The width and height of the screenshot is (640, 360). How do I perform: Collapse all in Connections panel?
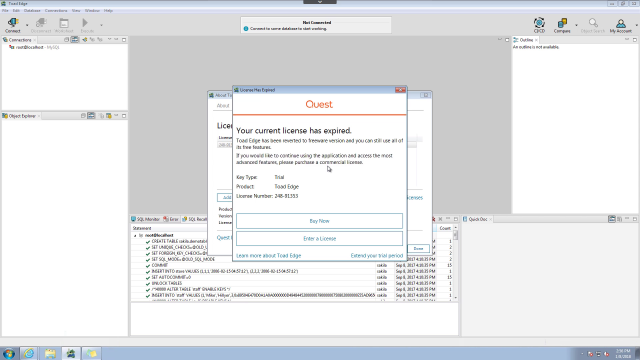(67, 40)
